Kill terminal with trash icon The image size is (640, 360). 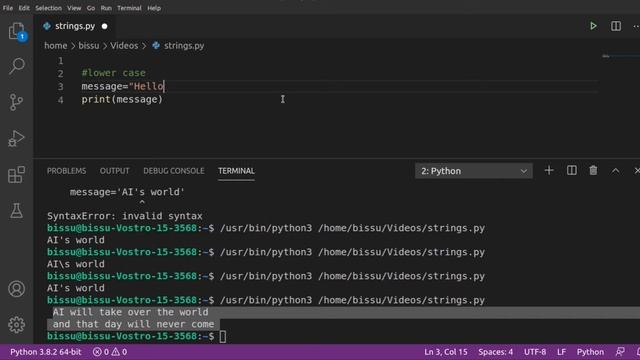click(593, 171)
